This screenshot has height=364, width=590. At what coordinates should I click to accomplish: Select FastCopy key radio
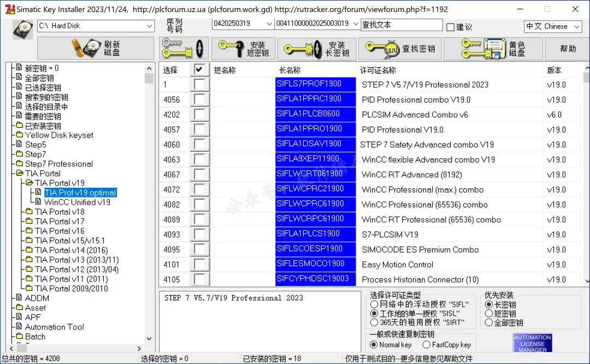pyautogui.click(x=426, y=344)
